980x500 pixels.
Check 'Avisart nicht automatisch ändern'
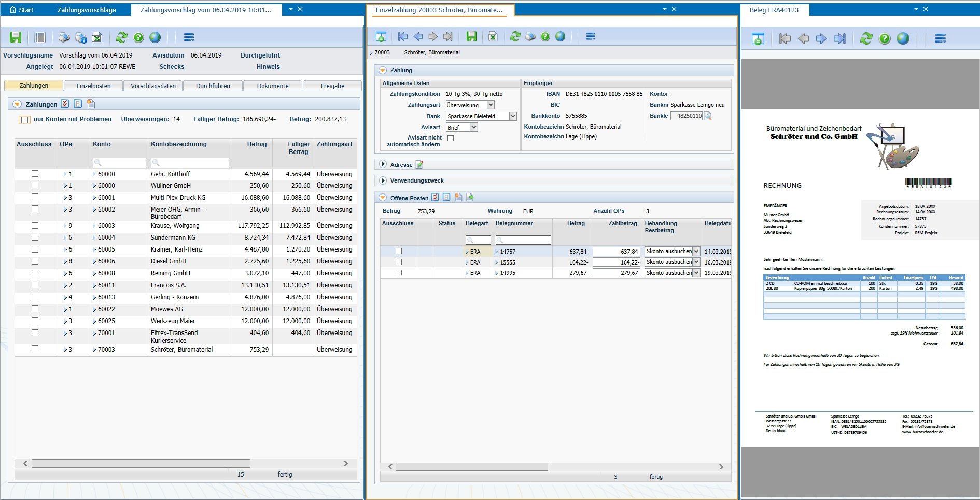(x=451, y=138)
